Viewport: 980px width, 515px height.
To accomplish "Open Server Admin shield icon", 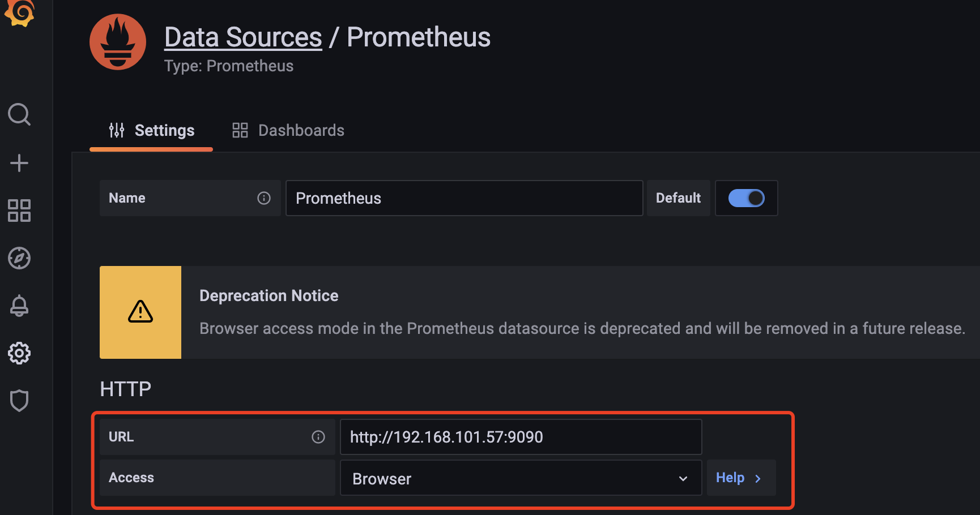I will coord(19,401).
